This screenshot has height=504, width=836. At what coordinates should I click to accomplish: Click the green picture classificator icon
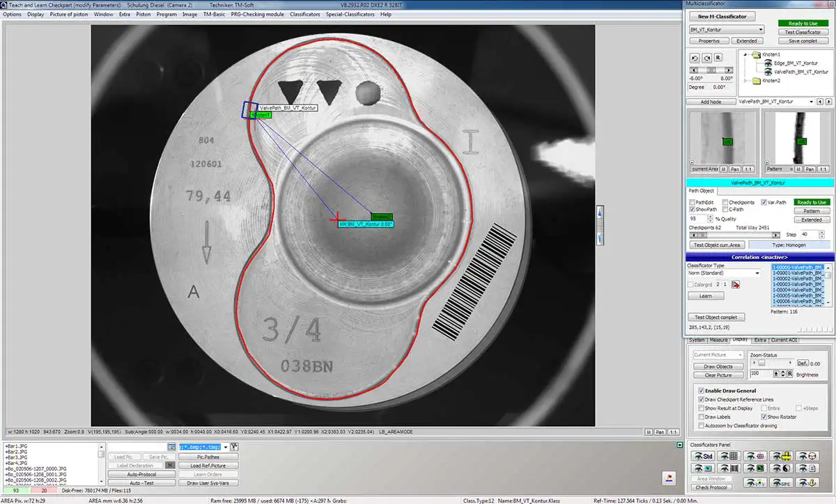click(755, 468)
